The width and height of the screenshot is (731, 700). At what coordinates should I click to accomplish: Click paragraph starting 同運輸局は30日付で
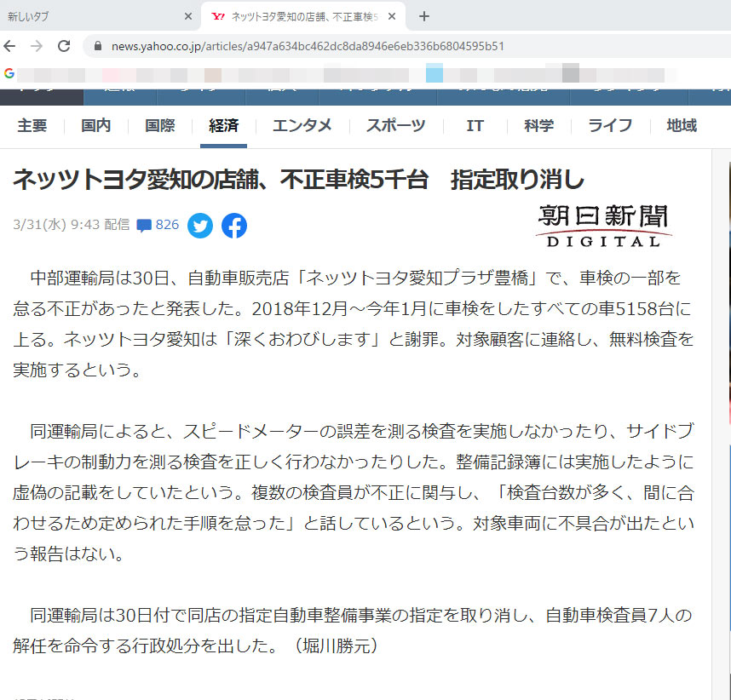click(x=354, y=630)
